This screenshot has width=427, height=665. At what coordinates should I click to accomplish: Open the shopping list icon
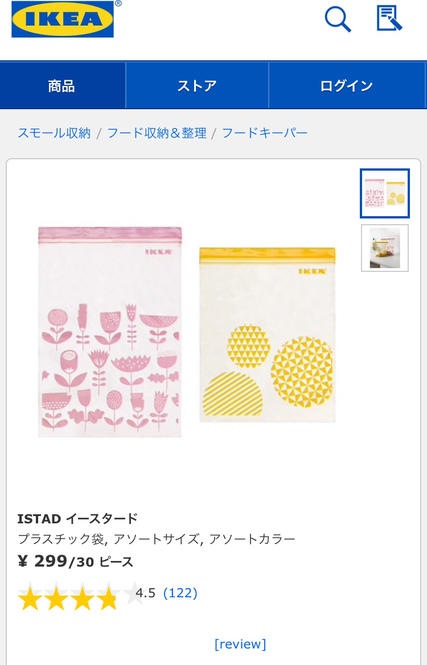[389, 18]
